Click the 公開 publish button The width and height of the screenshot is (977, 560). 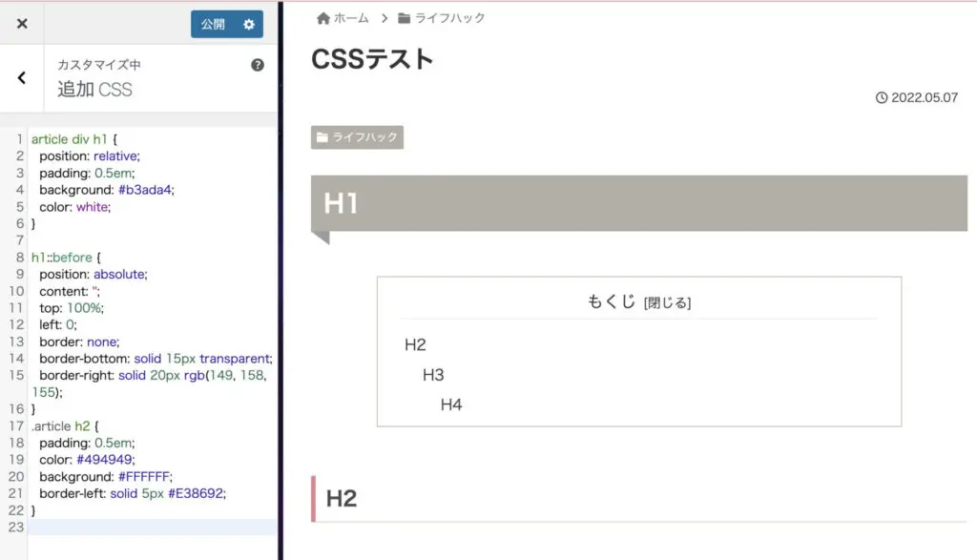[x=213, y=24]
